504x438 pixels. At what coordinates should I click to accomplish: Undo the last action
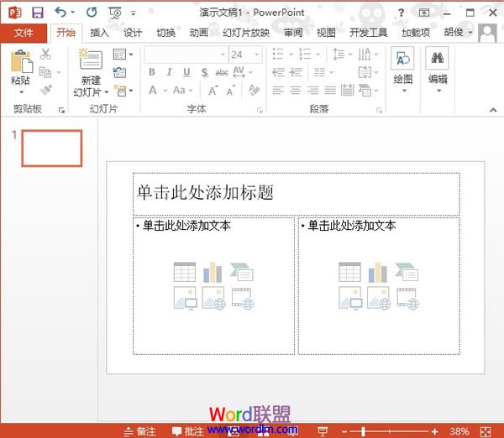point(60,13)
